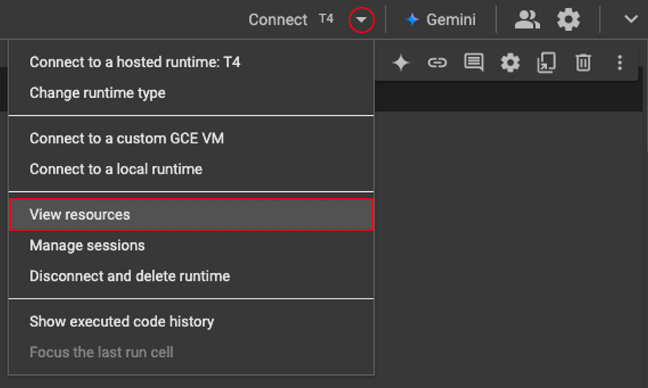Select Manage sessions

coord(191,245)
